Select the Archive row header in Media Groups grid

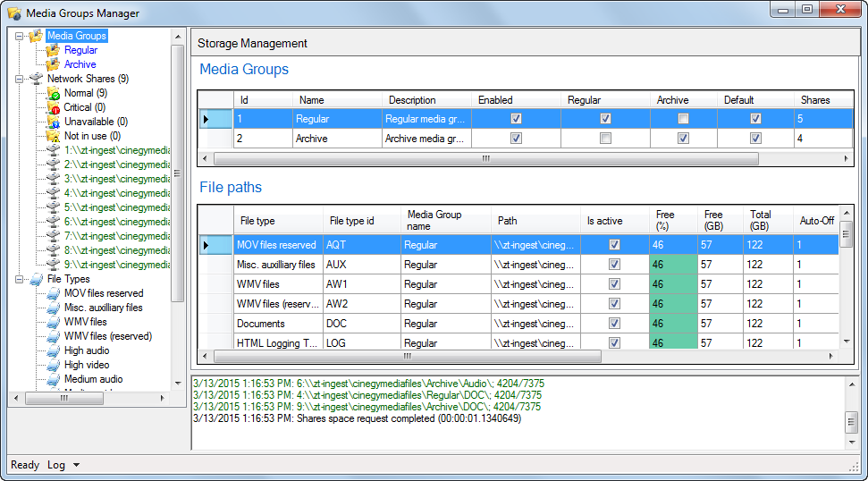[216, 139]
